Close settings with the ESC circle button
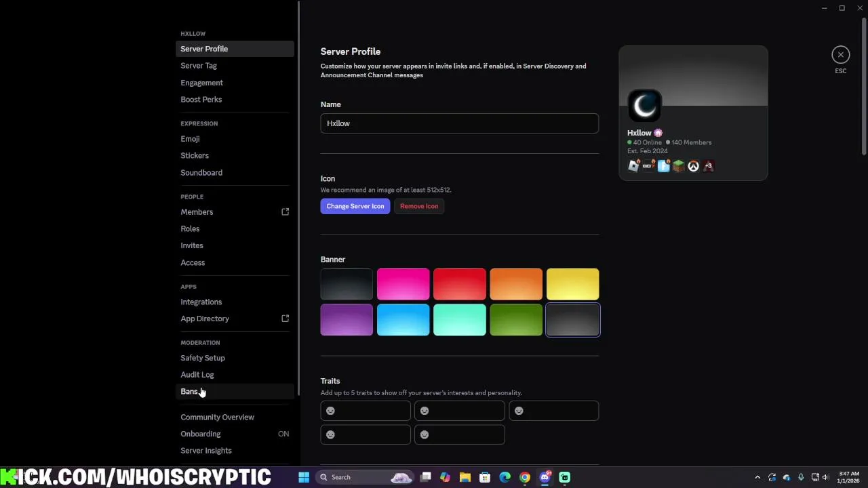 point(840,54)
